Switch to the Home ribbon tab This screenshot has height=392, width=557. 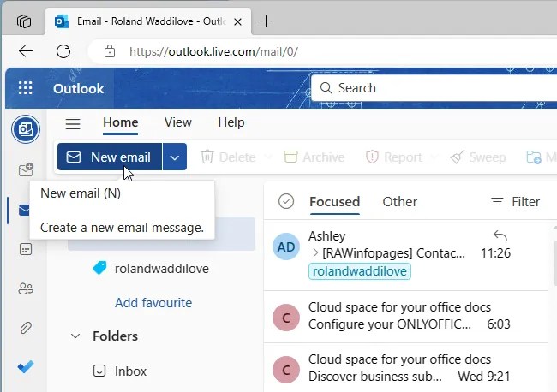121,122
